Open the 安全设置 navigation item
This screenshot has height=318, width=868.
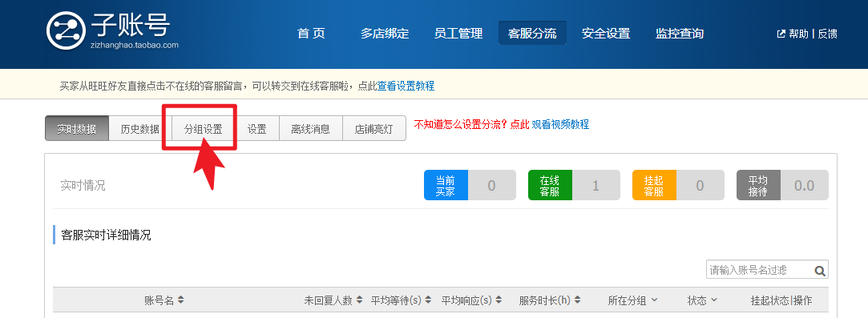click(606, 33)
